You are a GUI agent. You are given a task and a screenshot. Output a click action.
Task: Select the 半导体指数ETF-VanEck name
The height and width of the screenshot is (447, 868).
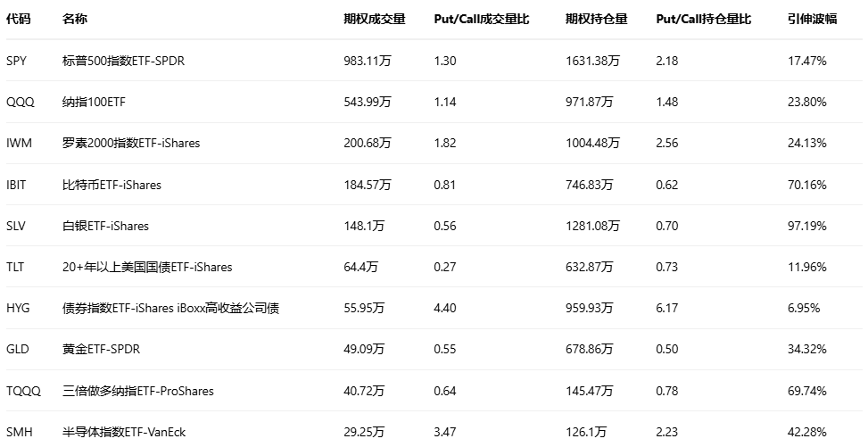(124, 432)
